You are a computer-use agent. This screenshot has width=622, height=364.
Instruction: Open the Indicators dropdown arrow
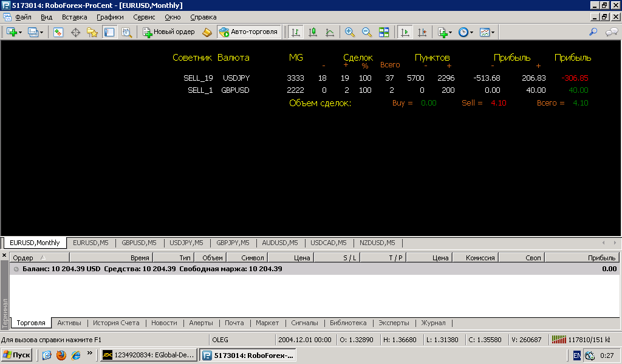tap(450, 33)
